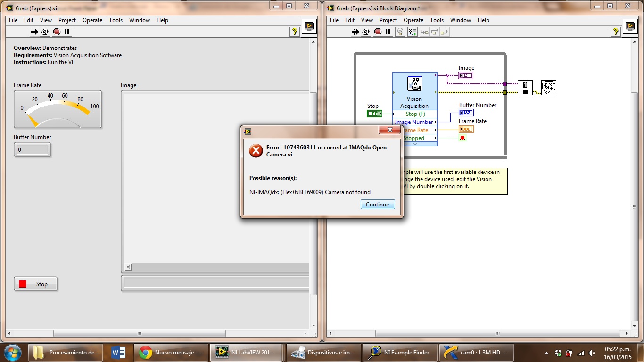
Task: Click Continue in the error dialog
Action: (378, 205)
